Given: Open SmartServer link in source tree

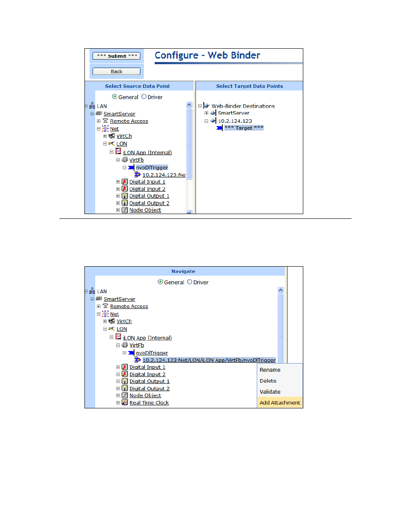Looking at the screenshot, I should click(119, 114).
